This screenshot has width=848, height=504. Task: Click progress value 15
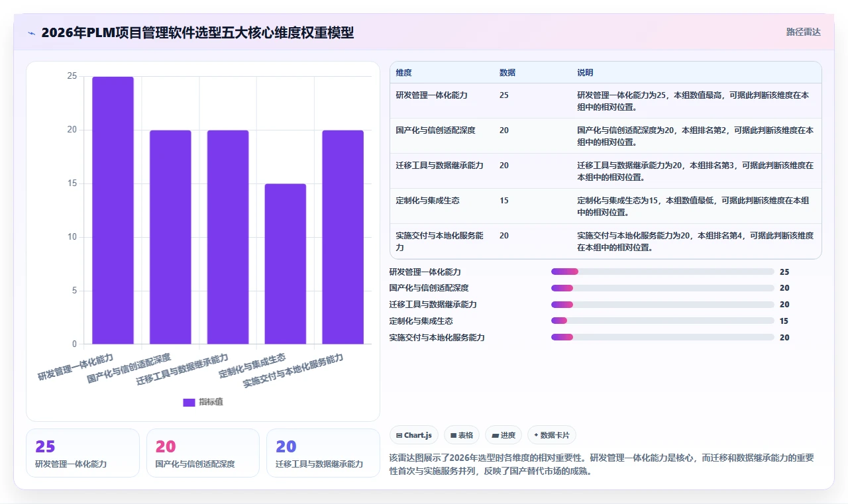784,321
